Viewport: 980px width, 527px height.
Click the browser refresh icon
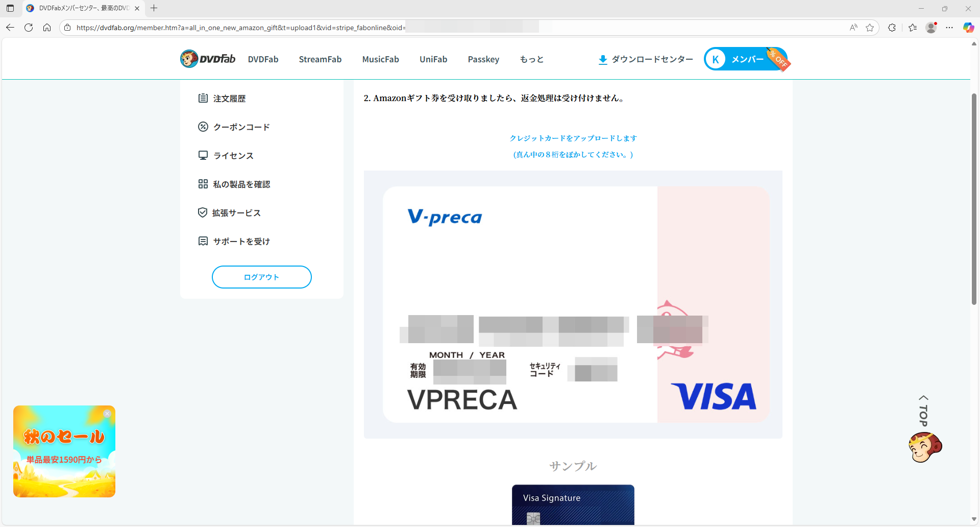point(29,28)
